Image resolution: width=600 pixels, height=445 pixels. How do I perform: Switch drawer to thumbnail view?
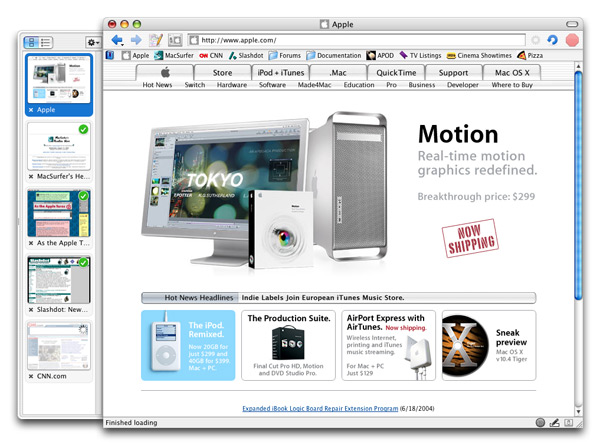coord(31,42)
